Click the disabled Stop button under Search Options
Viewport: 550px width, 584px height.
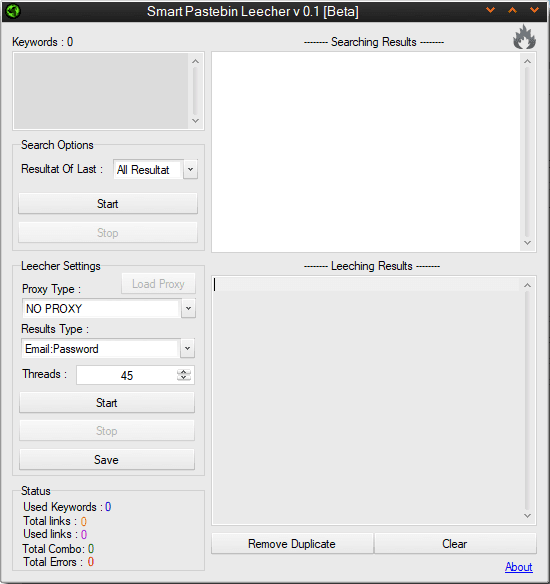pos(108,233)
